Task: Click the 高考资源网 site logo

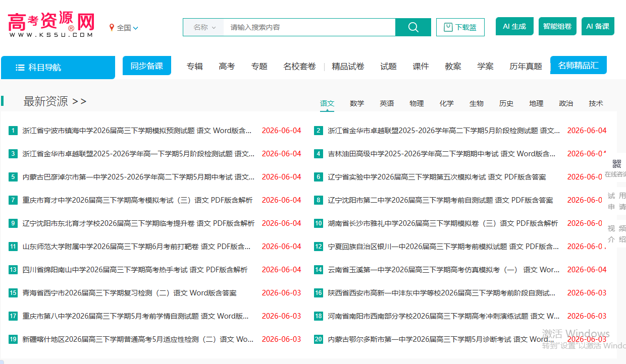Action: pos(51,25)
